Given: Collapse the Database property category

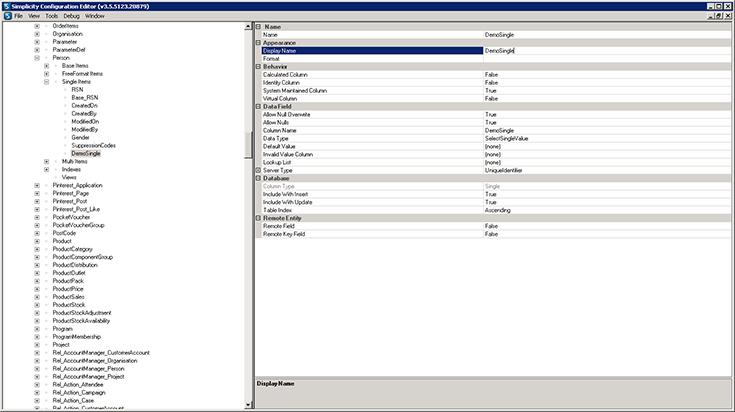Looking at the screenshot, I should coord(258,178).
